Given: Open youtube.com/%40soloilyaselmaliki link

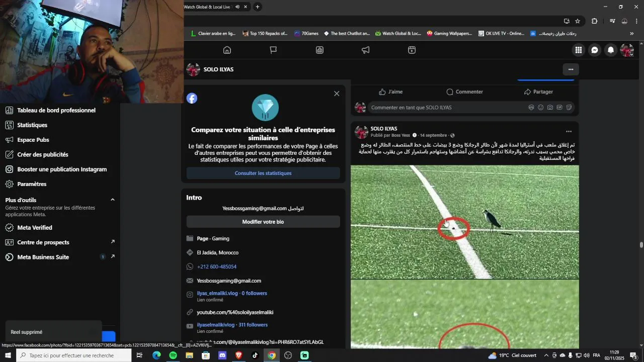Looking at the screenshot, I should [235, 312].
